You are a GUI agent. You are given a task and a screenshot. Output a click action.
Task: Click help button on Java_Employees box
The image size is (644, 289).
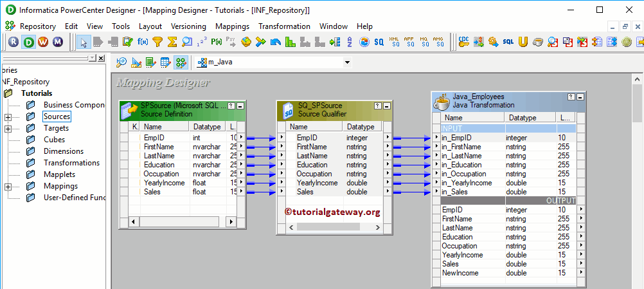tap(571, 97)
